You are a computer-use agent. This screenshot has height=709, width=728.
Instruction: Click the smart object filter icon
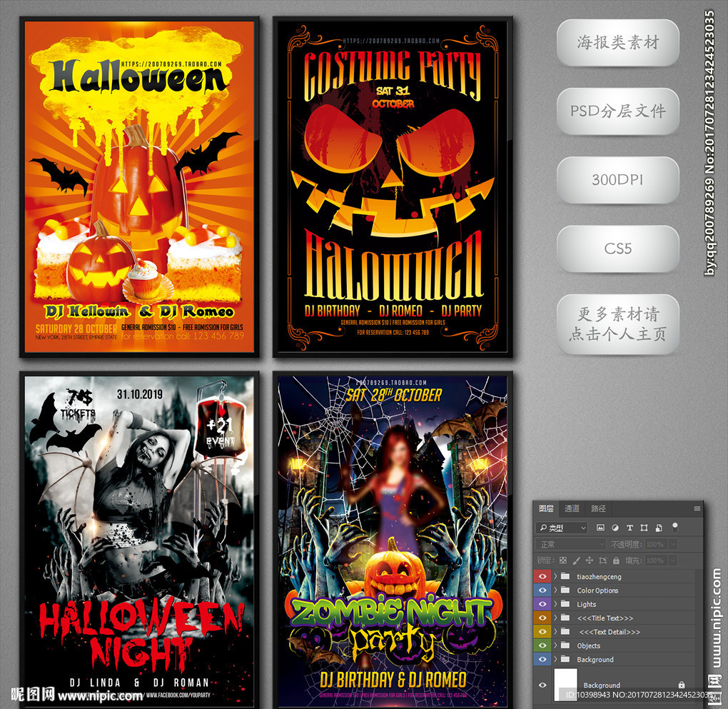[x=659, y=528]
